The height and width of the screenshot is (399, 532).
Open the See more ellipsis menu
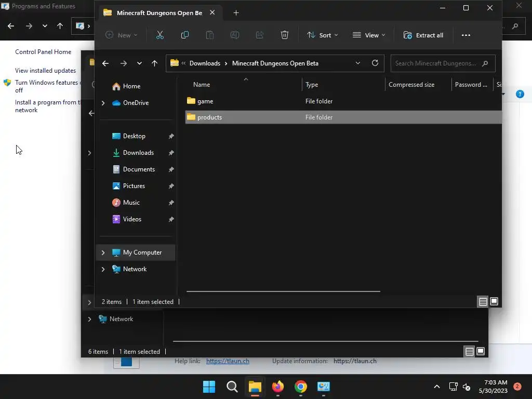[466, 35]
